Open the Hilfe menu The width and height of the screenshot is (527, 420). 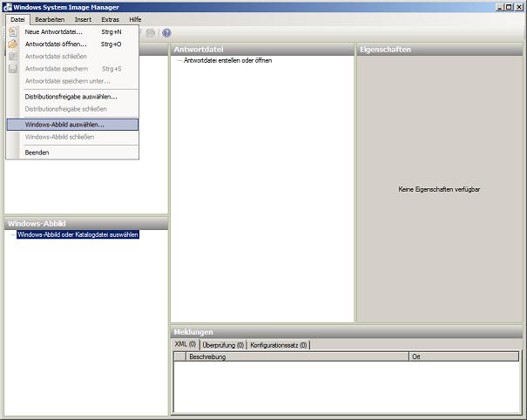tap(135, 19)
